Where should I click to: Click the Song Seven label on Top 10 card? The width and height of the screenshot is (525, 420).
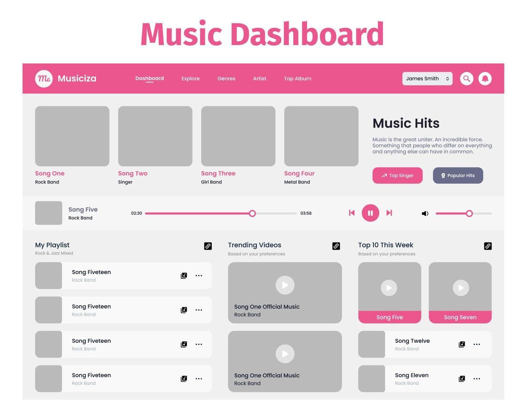tap(460, 318)
